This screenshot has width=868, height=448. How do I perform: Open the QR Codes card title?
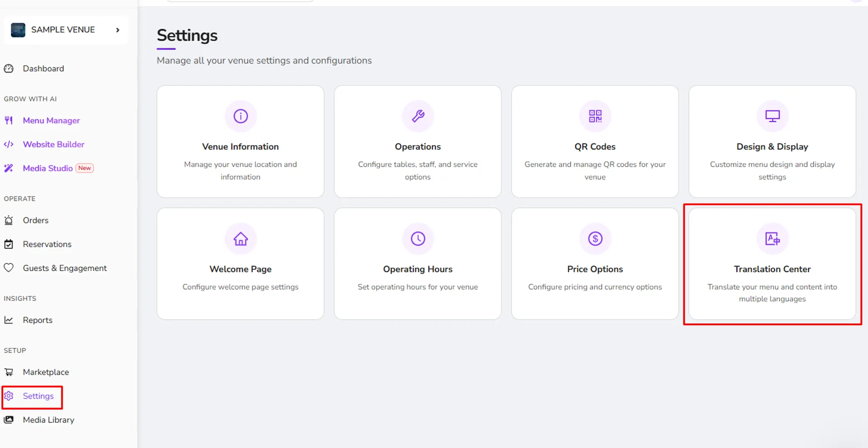[595, 147]
